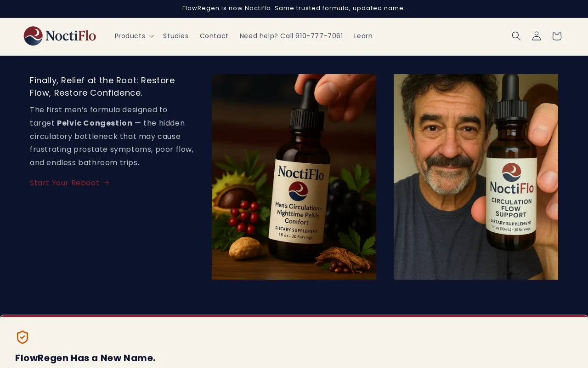Select the image of man holding bottle
The width and height of the screenshot is (588, 368).
pyautogui.click(x=475, y=177)
